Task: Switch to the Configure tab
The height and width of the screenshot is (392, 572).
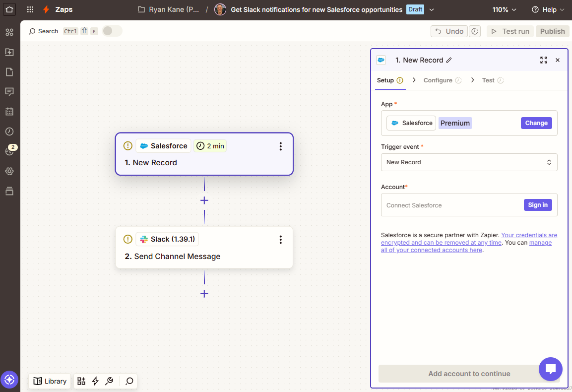Action: pos(442,80)
